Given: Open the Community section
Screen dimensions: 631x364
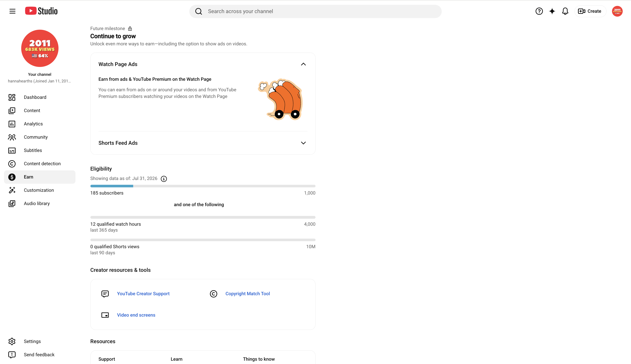Looking at the screenshot, I should coord(40,137).
